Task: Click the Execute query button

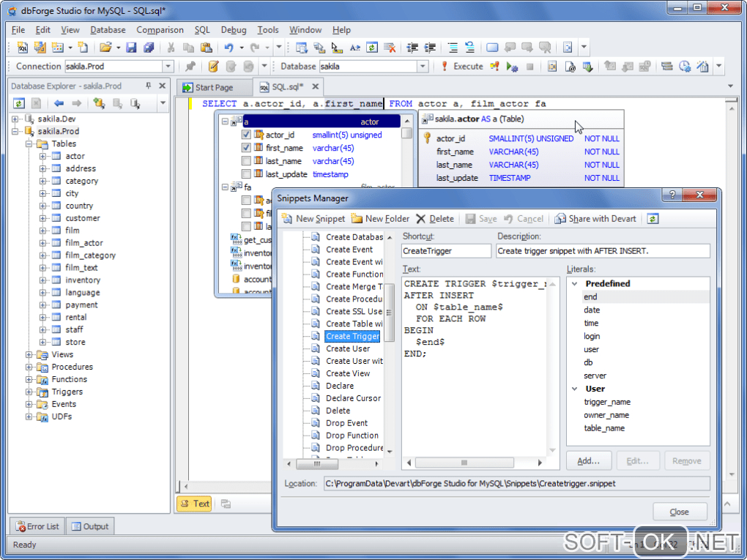Action: point(461,67)
